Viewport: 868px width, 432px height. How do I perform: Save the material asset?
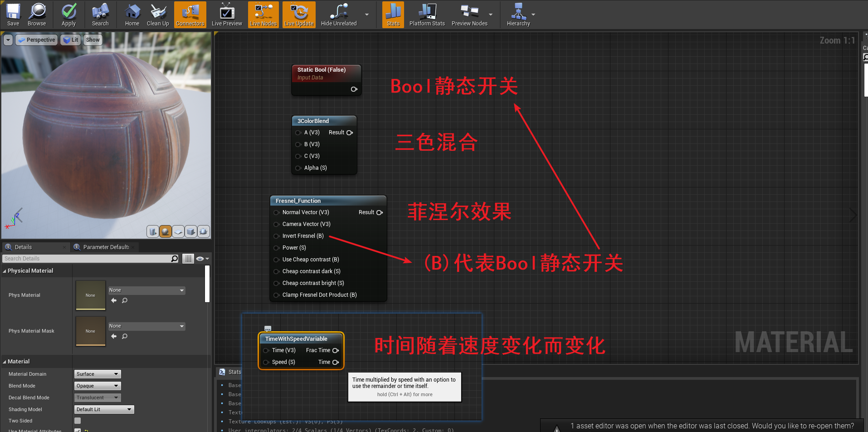[x=13, y=14]
